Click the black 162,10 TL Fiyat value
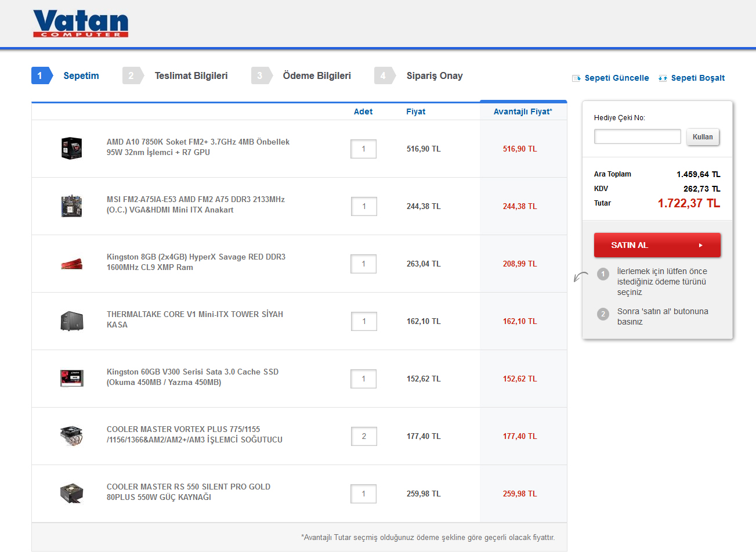This screenshot has height=558, width=756. coord(424,321)
